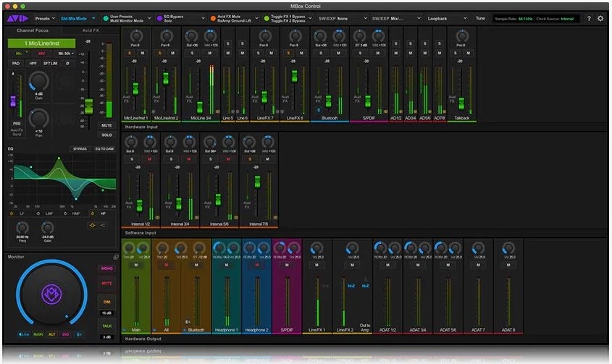Toggle phase invert Ø button
This screenshot has height=364, width=612.
tap(67, 63)
